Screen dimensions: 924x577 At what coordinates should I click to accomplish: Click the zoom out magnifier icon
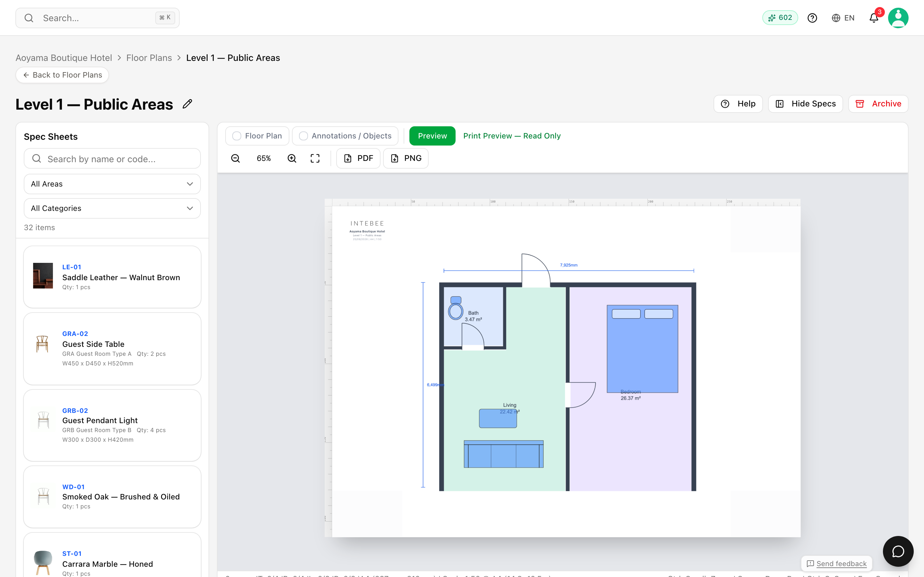point(235,158)
